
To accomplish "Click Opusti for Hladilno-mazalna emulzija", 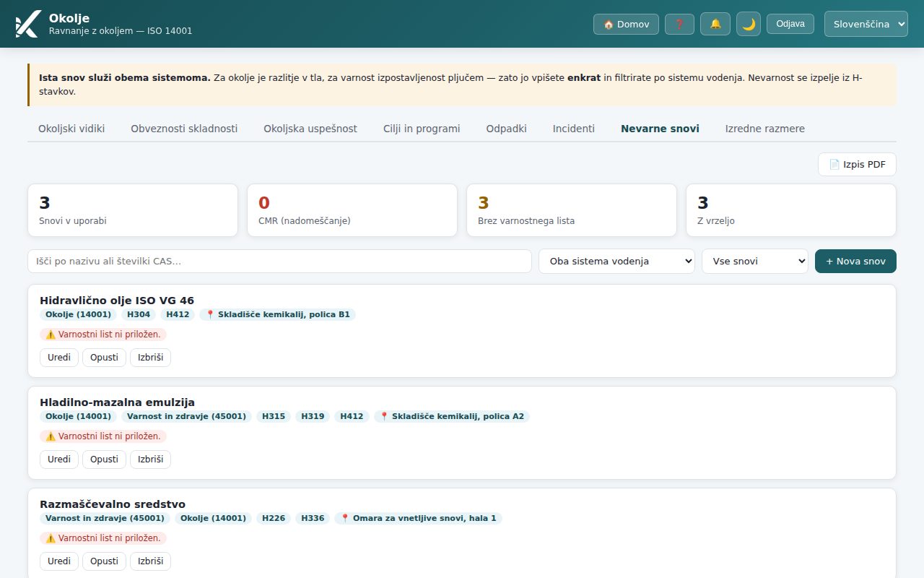I will point(104,460).
